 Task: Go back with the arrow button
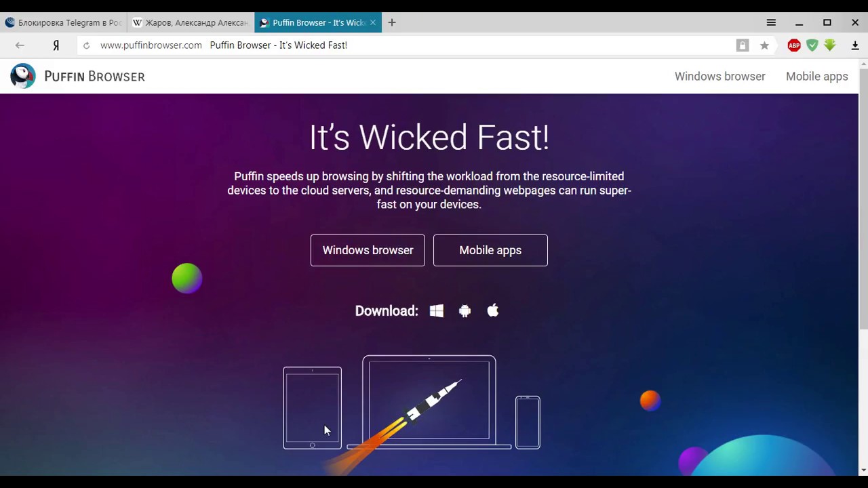(20, 45)
